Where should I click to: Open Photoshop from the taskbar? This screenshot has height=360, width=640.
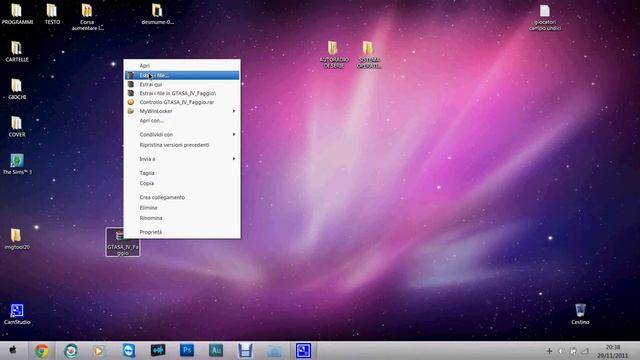pos(187,351)
